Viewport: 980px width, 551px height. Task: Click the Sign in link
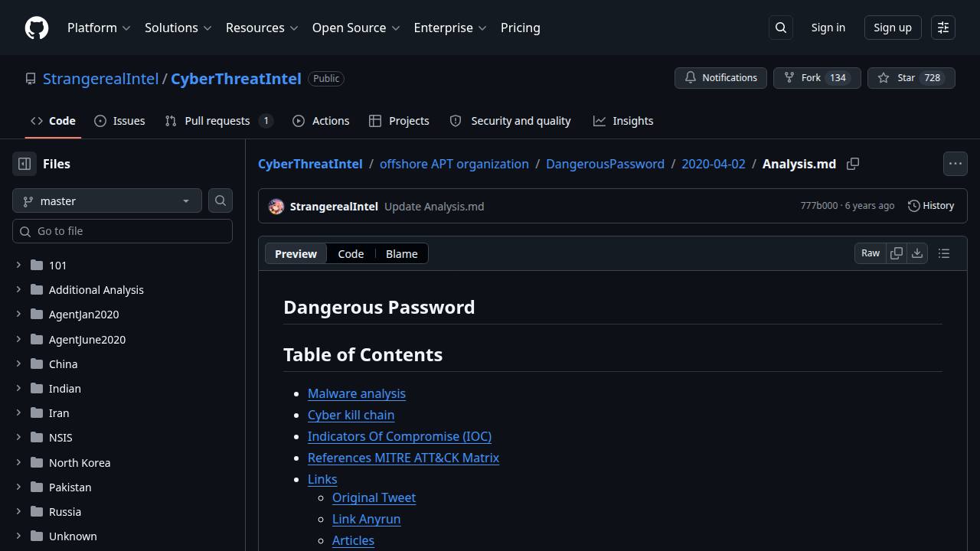(x=828, y=28)
